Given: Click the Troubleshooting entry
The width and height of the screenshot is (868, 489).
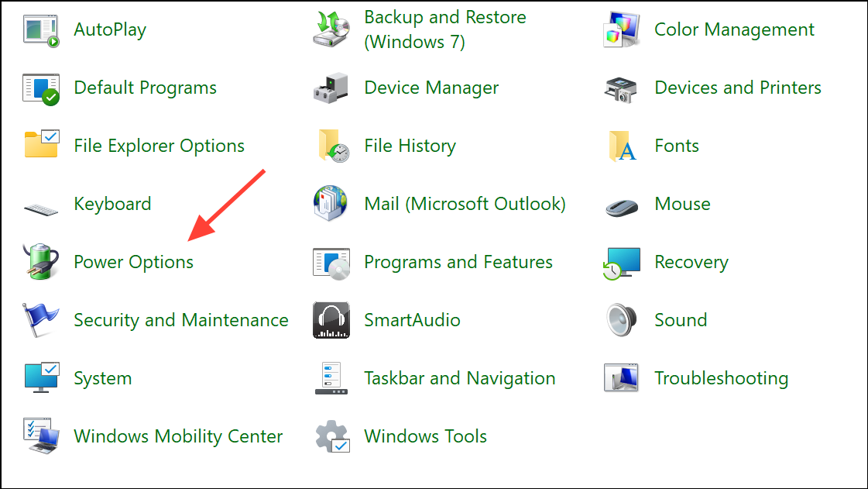Looking at the screenshot, I should point(721,378).
